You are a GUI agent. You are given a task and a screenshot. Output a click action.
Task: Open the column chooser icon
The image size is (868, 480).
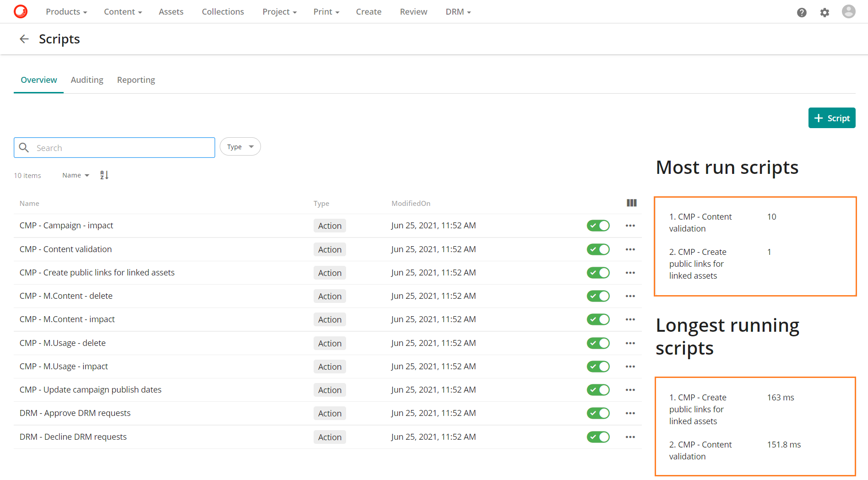click(x=631, y=203)
